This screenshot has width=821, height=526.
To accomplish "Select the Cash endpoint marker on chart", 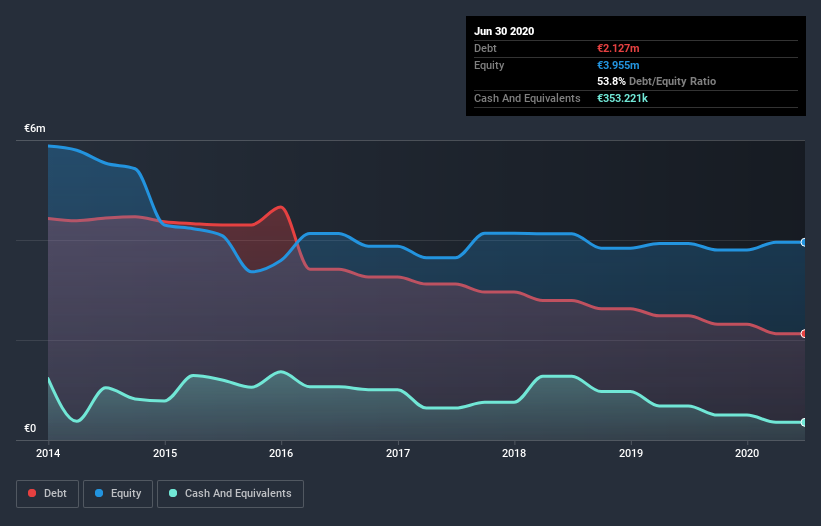I will coord(804,422).
